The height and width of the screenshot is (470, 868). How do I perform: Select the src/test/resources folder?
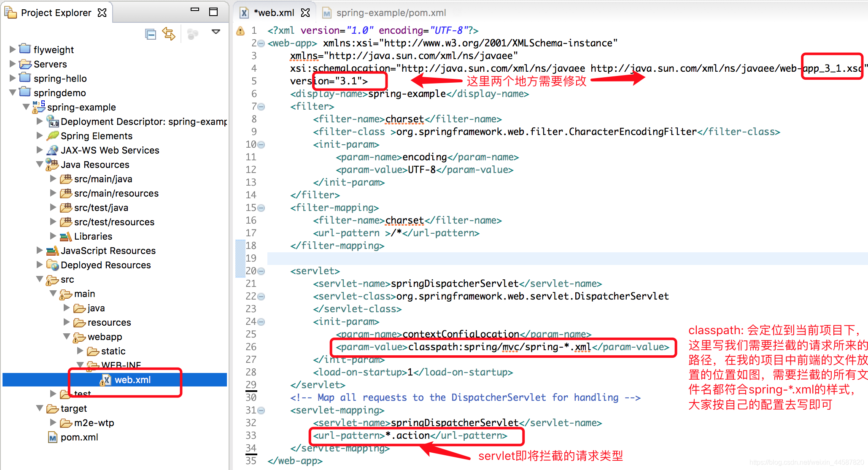pyautogui.click(x=114, y=222)
